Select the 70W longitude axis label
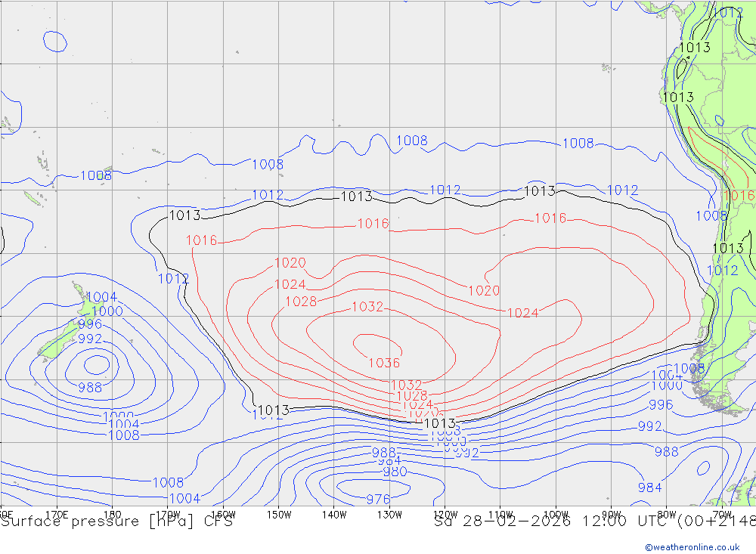 click(722, 515)
